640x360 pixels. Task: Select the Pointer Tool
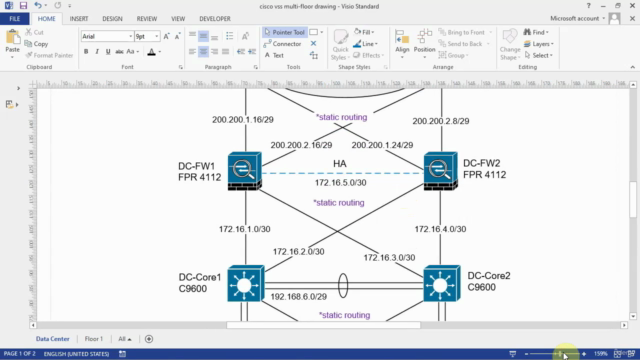pos(284,32)
